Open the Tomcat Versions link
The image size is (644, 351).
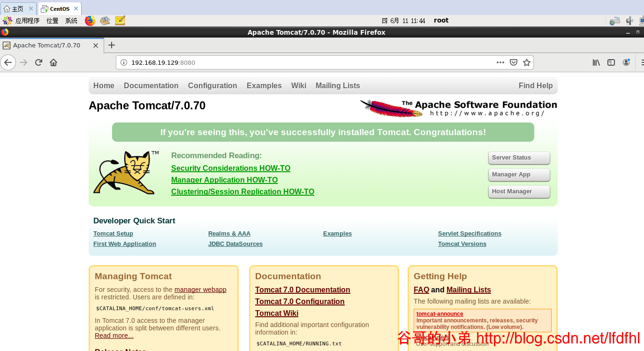point(462,244)
